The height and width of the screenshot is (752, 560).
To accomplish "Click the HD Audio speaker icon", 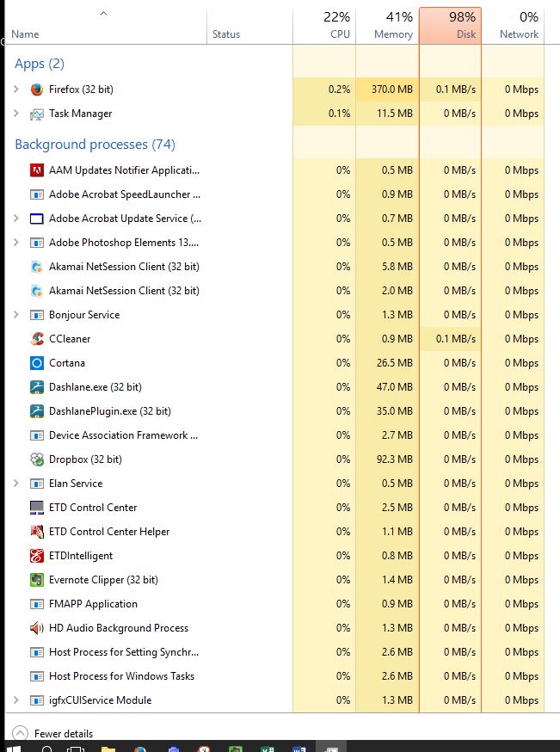I will click(x=37, y=628).
